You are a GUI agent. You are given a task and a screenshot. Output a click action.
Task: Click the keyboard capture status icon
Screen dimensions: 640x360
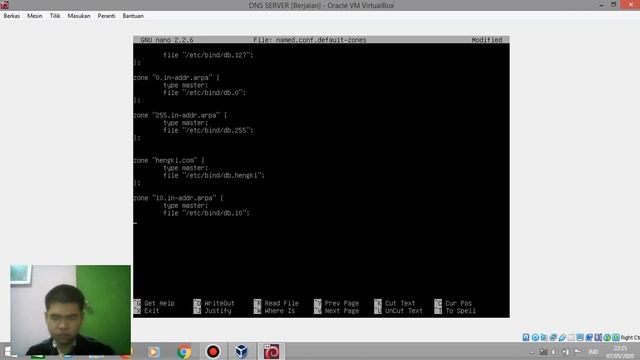pyautogui.click(x=616, y=337)
